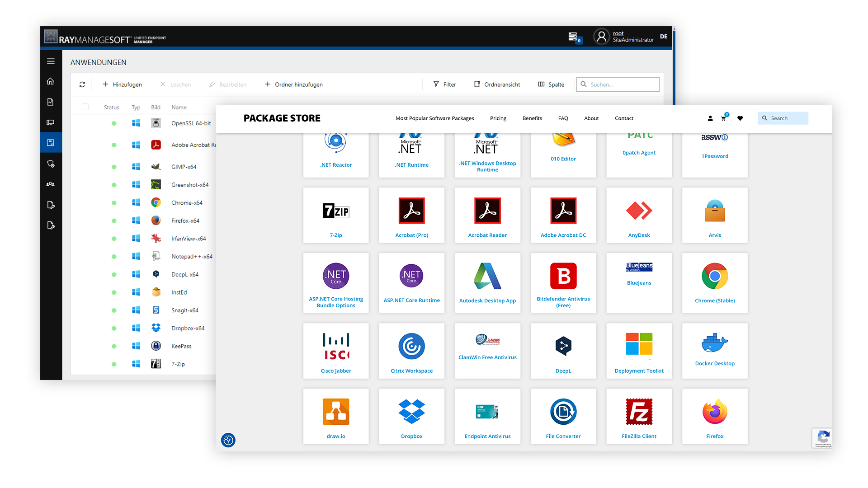Open the Endpoint Antivirus link
This screenshot has height=488, width=868.
point(487,436)
